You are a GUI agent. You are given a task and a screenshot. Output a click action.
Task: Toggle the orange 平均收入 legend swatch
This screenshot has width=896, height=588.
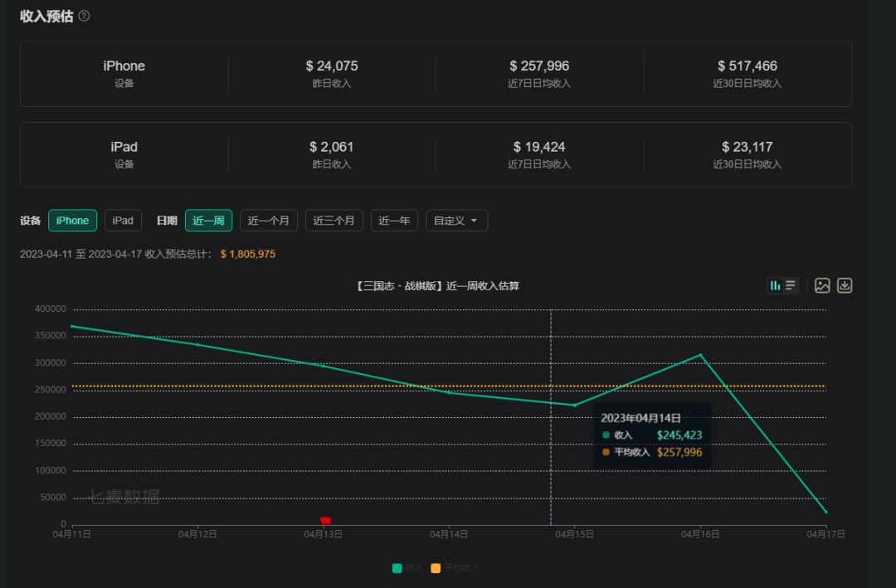[x=436, y=568]
